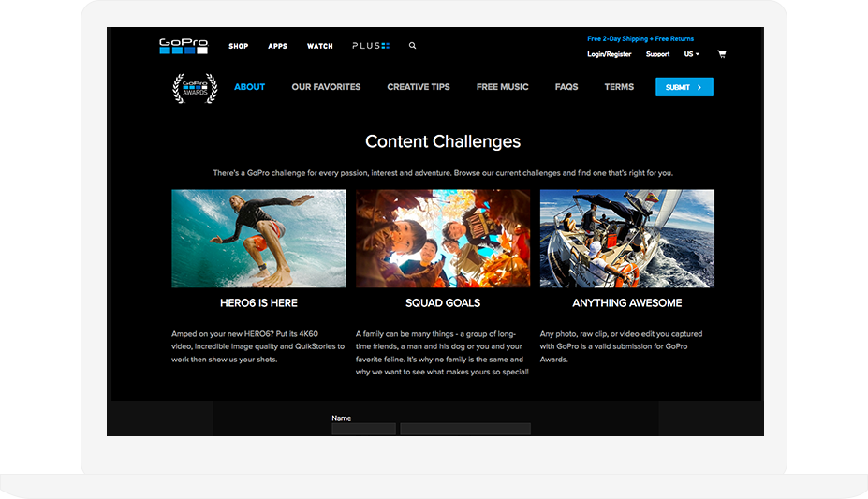Click the second, wider Name input field
The width and height of the screenshot is (868, 499).
pyautogui.click(x=465, y=429)
